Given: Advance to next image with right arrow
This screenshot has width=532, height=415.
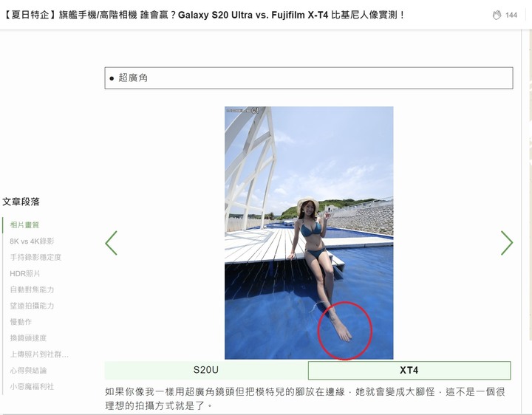Looking at the screenshot, I should (x=507, y=243).
